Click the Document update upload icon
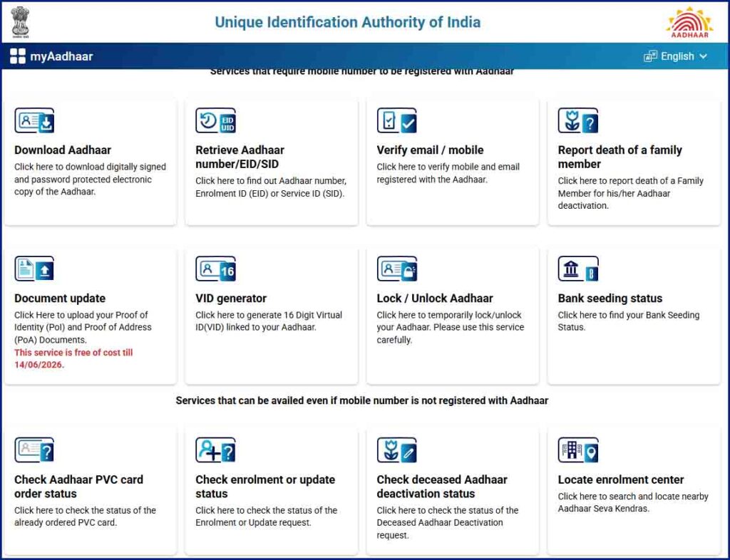The width and height of the screenshot is (730, 560). 34,269
